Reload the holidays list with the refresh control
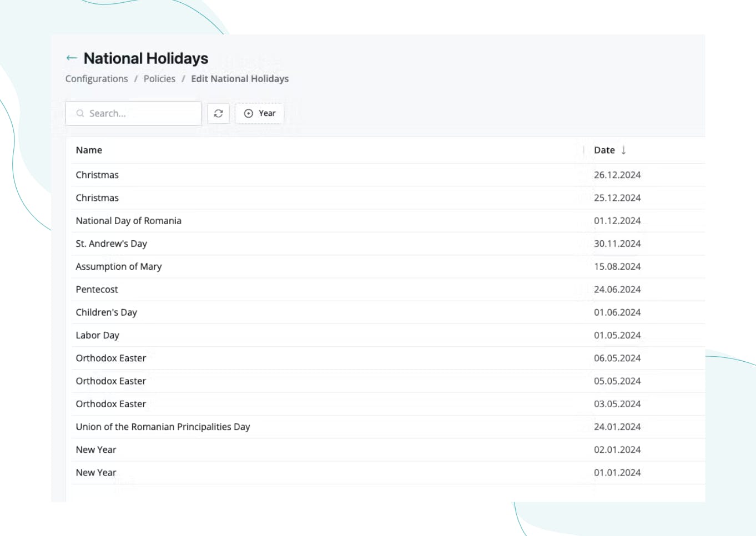 (219, 113)
